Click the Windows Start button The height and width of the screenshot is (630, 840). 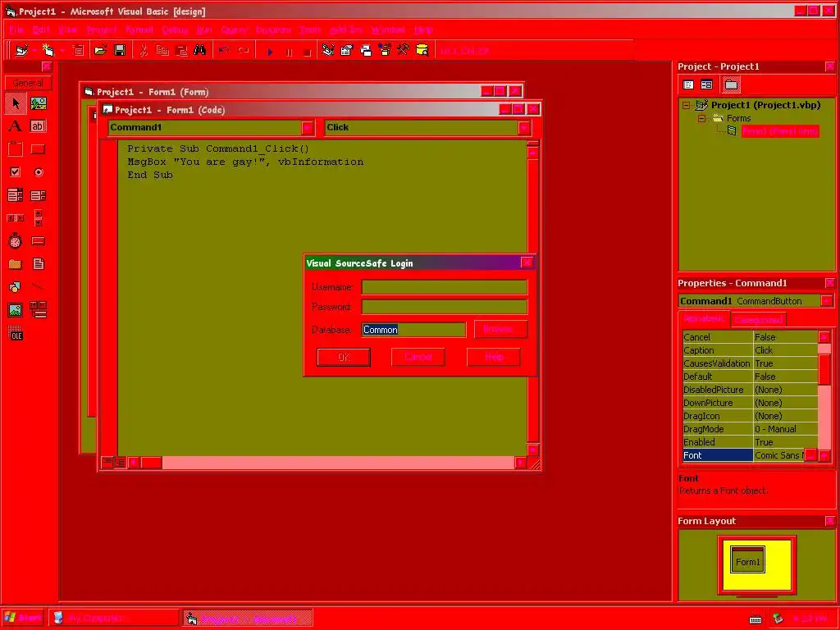coord(23,619)
